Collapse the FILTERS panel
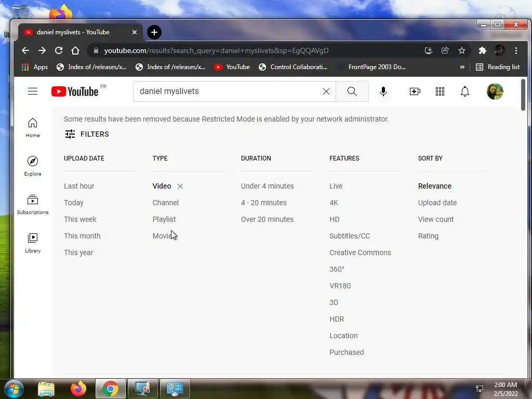 click(87, 134)
